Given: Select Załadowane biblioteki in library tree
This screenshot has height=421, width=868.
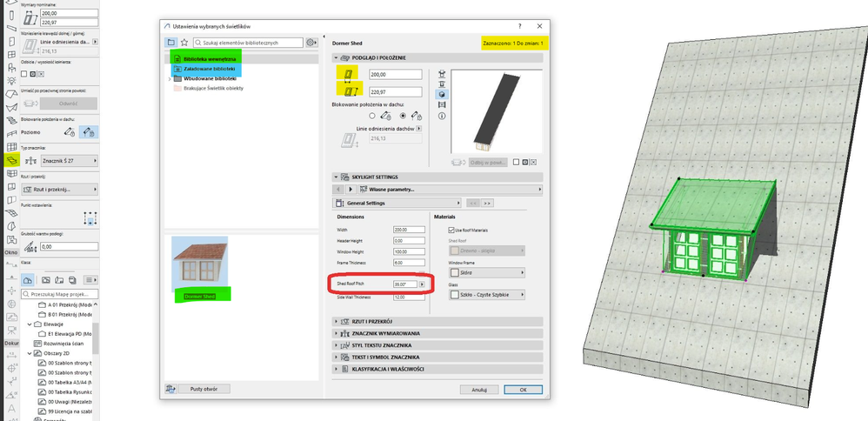Looking at the screenshot, I should click(210, 69).
